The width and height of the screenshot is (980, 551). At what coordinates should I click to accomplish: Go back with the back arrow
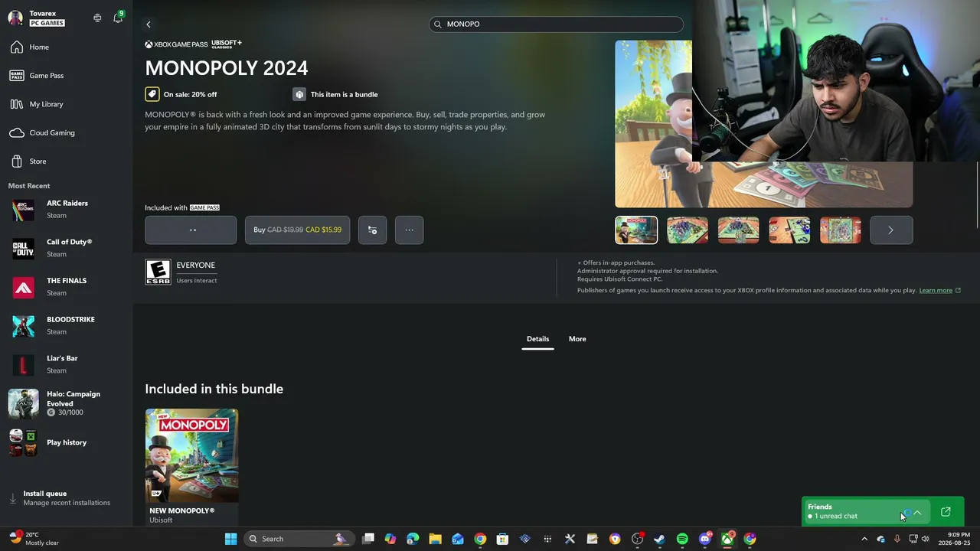click(149, 24)
